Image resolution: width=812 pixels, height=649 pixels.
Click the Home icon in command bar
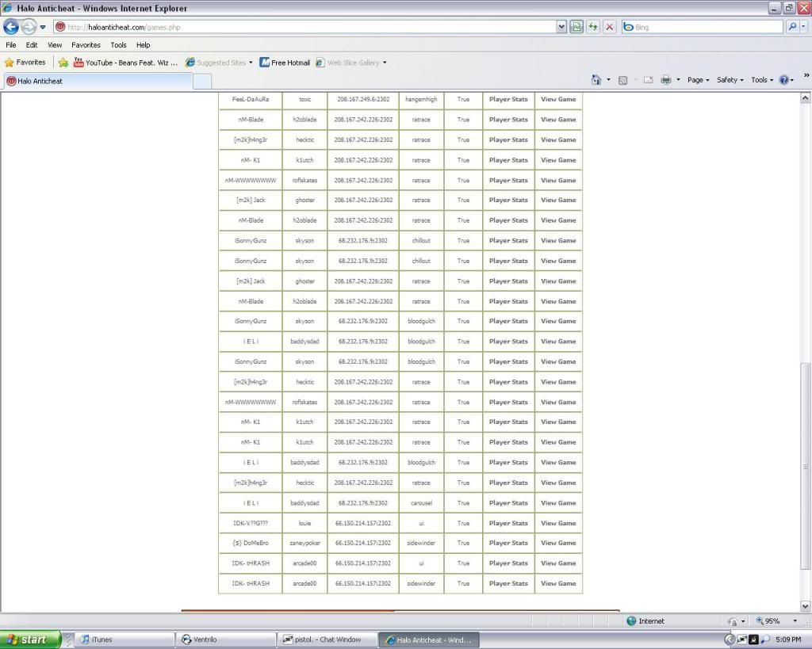click(596, 80)
